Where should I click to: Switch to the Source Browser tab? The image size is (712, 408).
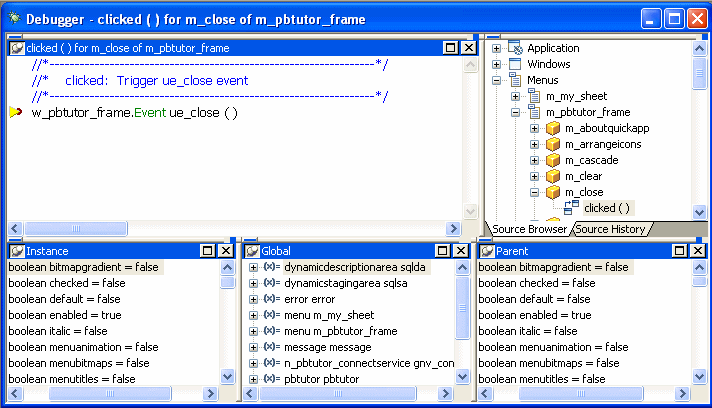pyautogui.click(x=529, y=229)
